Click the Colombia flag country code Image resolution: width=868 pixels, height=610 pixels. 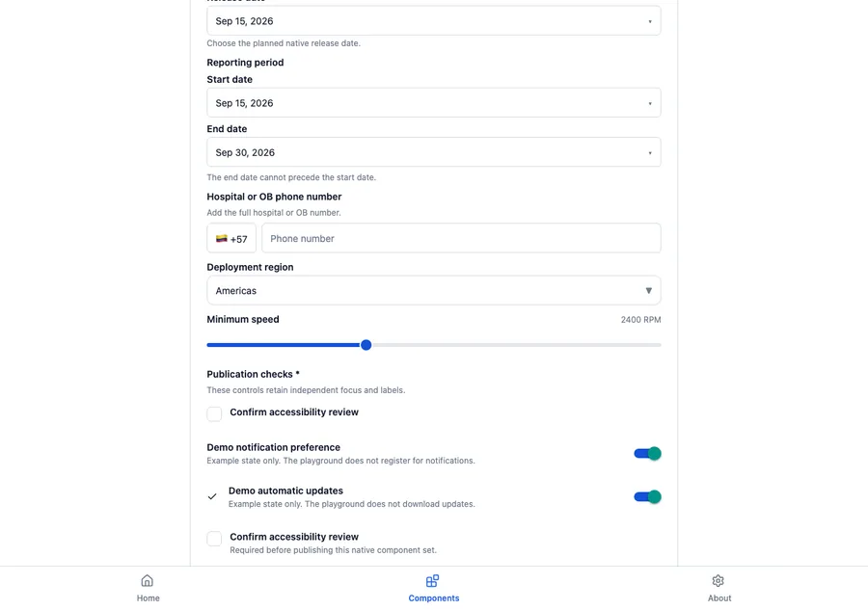pyautogui.click(x=231, y=238)
